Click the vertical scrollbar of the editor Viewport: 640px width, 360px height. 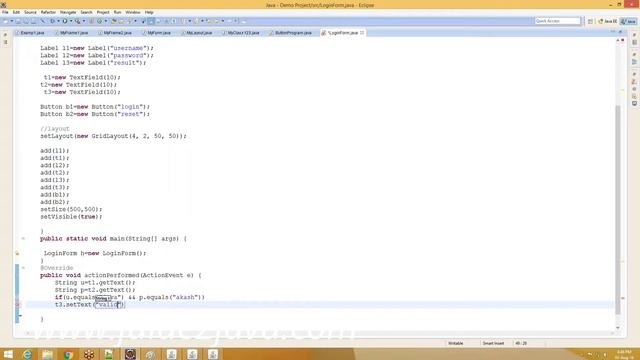point(618,209)
